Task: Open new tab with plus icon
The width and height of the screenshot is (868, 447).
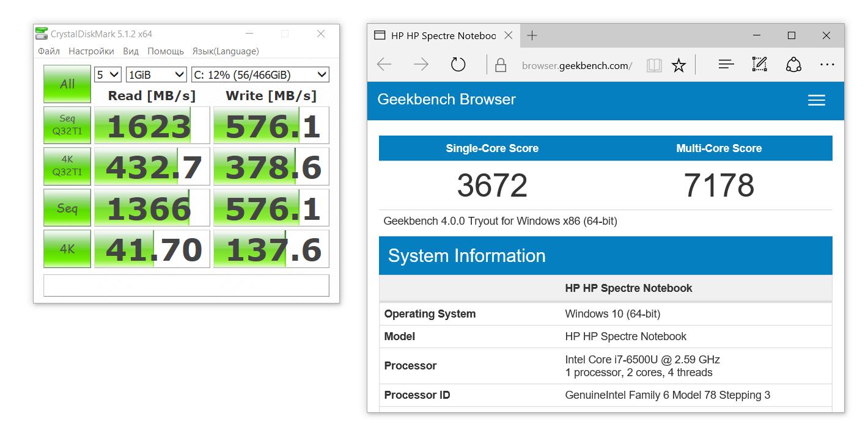Action: [532, 35]
